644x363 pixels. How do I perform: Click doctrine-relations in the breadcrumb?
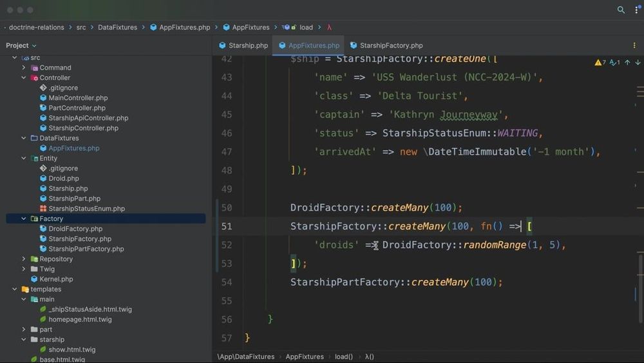click(37, 27)
